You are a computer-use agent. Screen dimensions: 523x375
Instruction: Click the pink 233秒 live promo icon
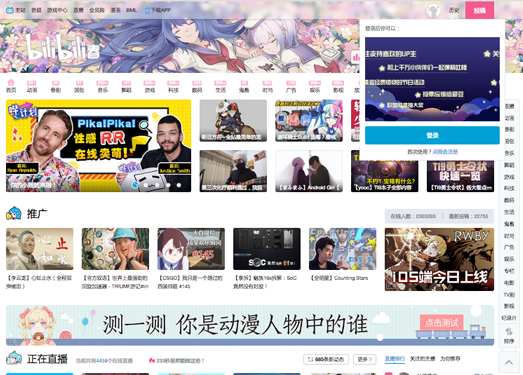coord(152,360)
